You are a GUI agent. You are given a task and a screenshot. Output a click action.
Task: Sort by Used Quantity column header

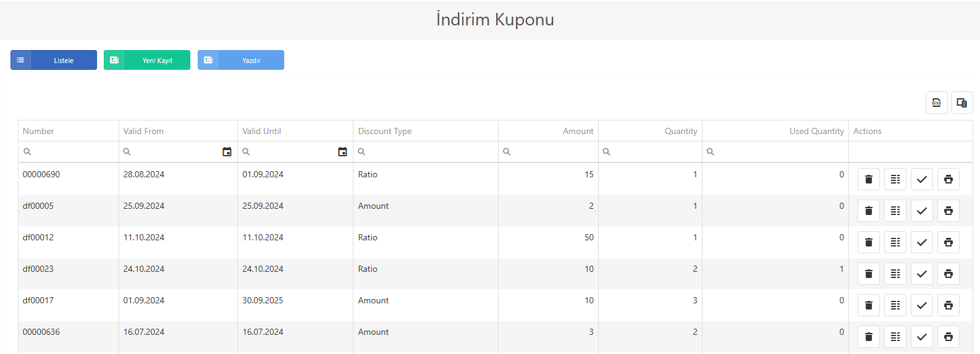click(x=775, y=131)
